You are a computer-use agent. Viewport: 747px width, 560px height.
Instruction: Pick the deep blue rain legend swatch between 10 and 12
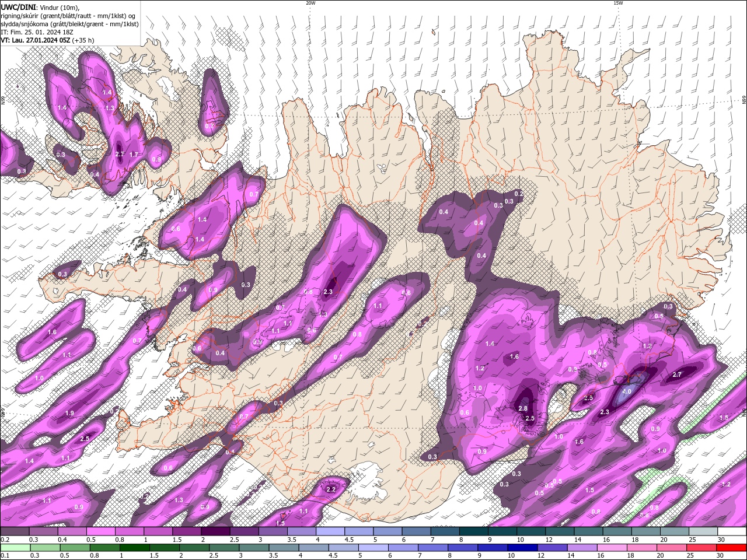coord(523,548)
